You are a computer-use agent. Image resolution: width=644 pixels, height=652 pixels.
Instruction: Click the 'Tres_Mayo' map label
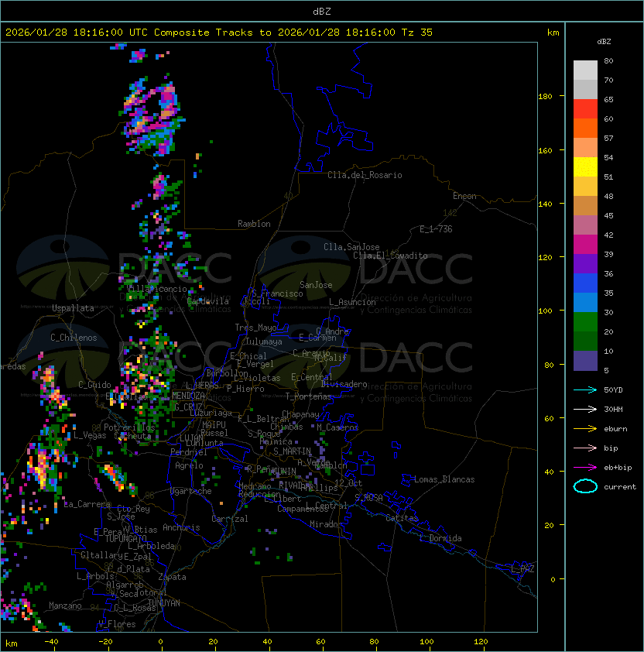(x=255, y=328)
